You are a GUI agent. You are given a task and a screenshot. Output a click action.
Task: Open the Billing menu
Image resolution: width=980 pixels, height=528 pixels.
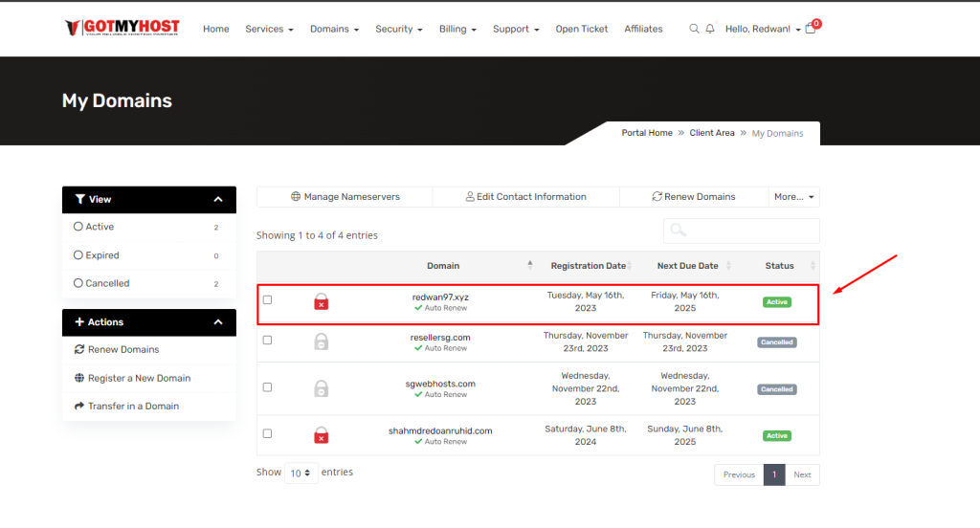(457, 29)
